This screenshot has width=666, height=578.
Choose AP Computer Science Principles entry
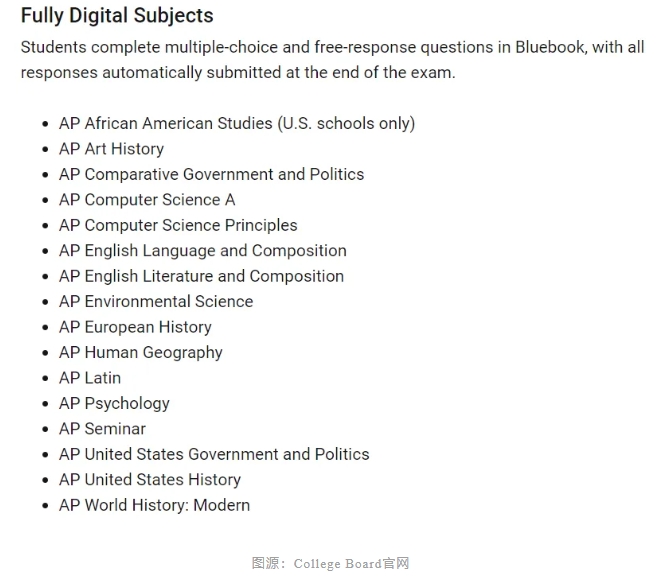tap(178, 226)
